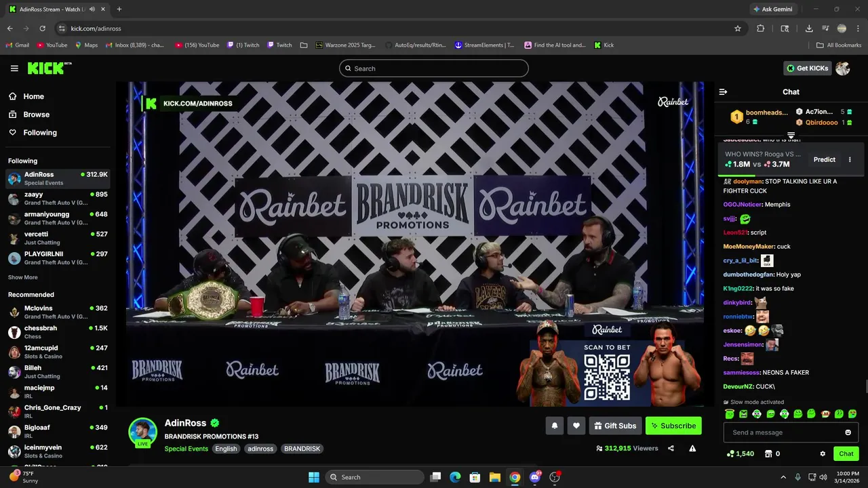This screenshot has height=488, width=868.
Task: Open the user profile avatar on Kick
Action: click(x=843, y=68)
